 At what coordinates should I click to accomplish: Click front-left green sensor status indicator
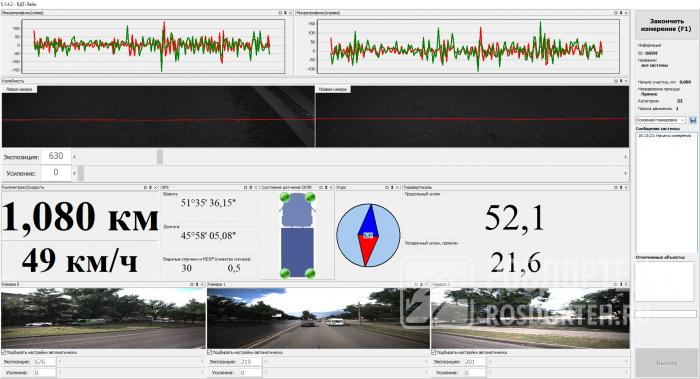point(284,197)
